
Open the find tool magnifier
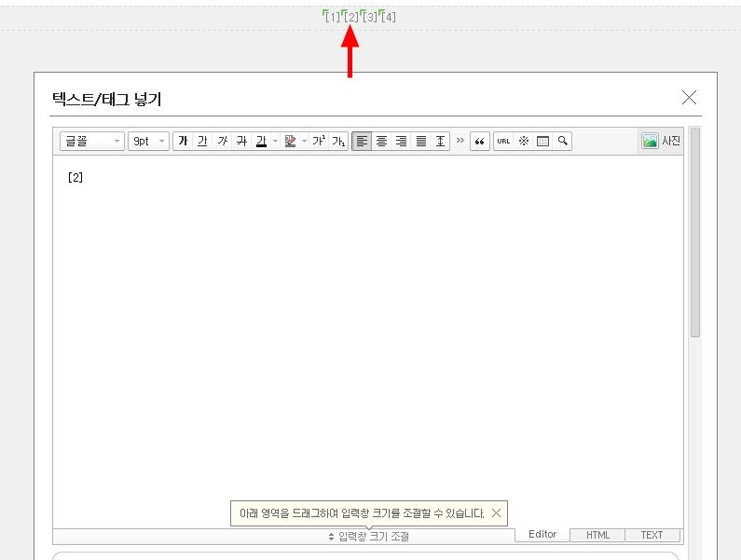point(562,141)
